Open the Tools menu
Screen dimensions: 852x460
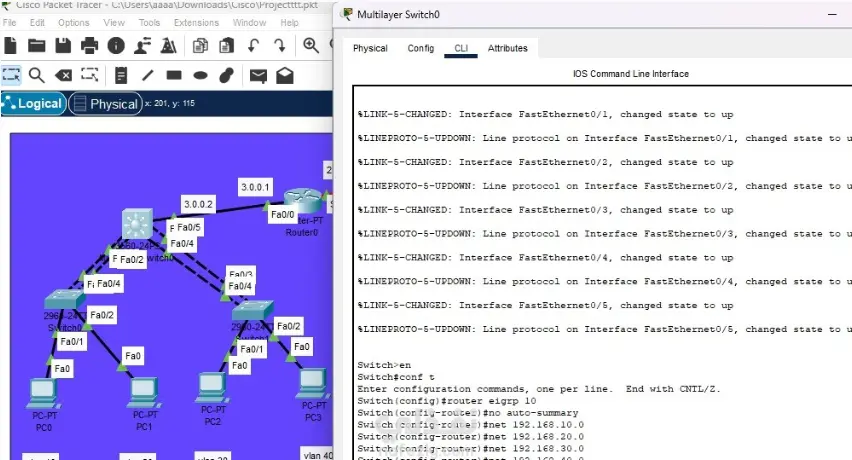[149, 22]
